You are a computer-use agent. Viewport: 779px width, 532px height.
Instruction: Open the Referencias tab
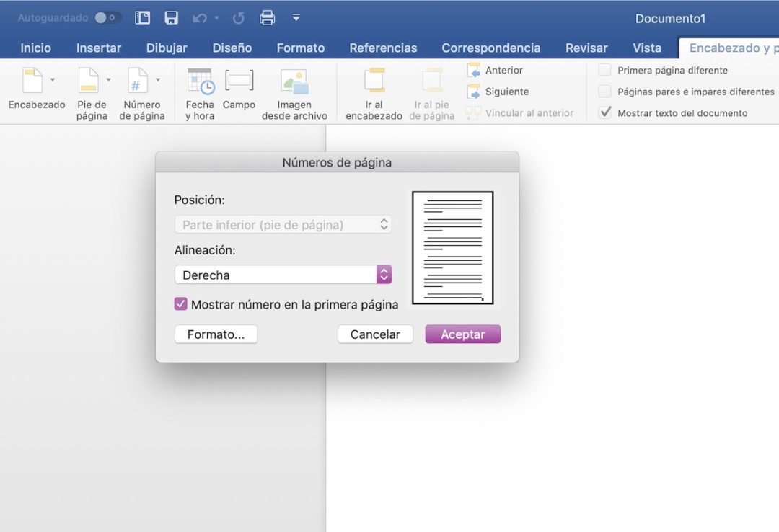pos(383,48)
